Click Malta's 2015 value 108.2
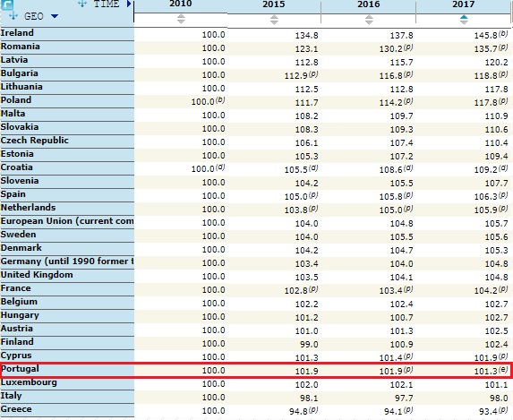Image resolution: width=513 pixels, height=420 pixels. click(306, 116)
